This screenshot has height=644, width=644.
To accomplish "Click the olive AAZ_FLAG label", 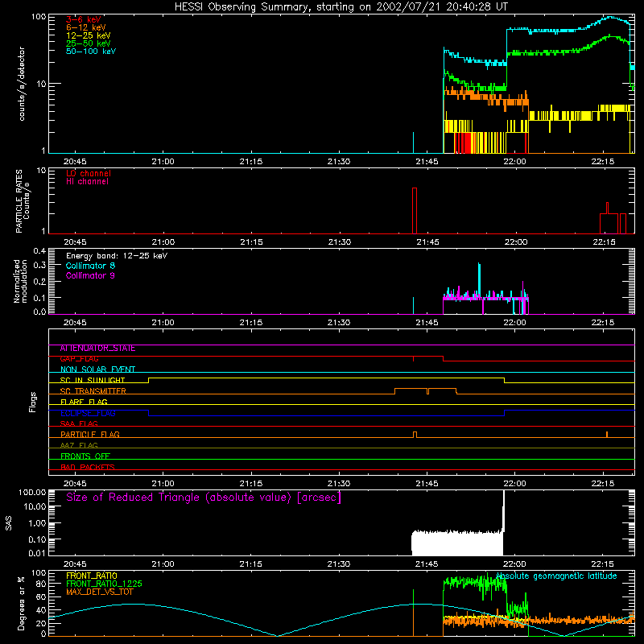I will click(x=79, y=445).
